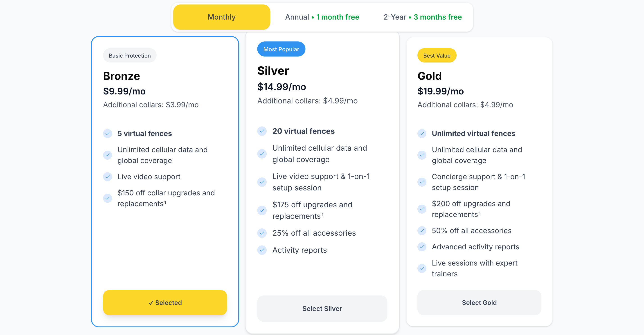The width and height of the screenshot is (644, 335).
Task: Click checkmark icon next to 20 virtual fences
Action: tap(262, 131)
